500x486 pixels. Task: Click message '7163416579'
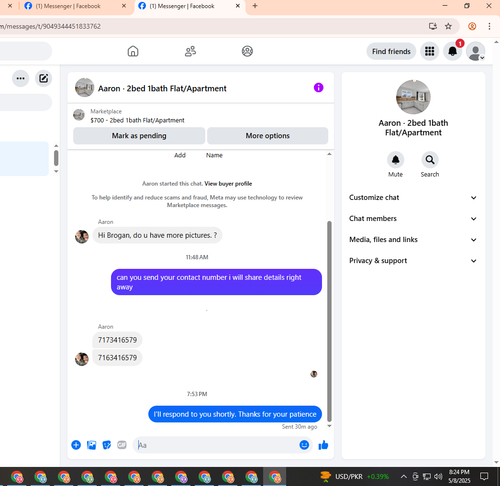117,358
